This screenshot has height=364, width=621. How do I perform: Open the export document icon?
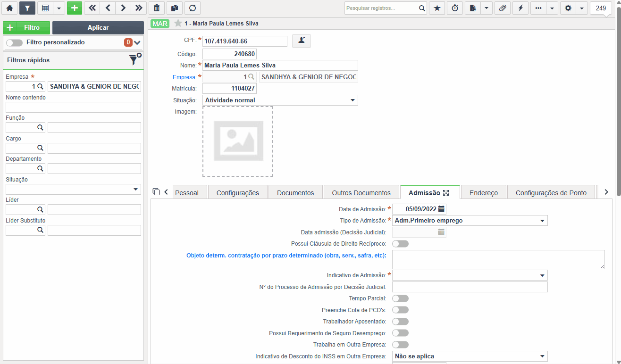[x=472, y=8]
